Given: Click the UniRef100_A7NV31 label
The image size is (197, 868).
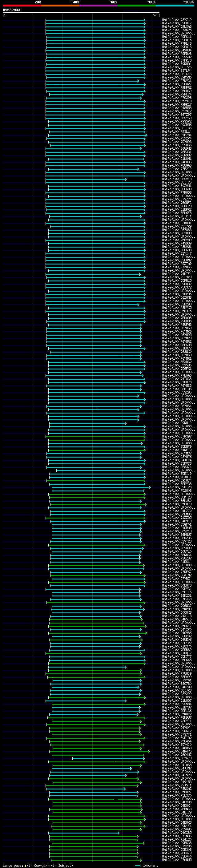Looking at the screenshot, I should click(x=177, y=81).
